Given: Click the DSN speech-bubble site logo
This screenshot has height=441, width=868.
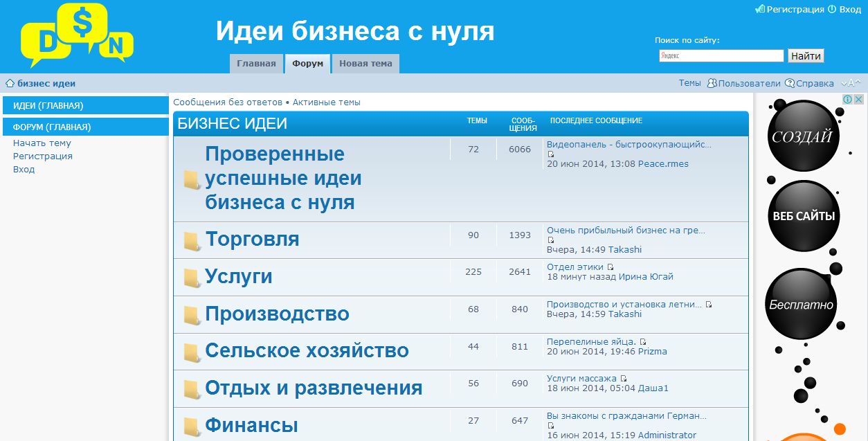Looking at the screenshot, I should coord(76,36).
